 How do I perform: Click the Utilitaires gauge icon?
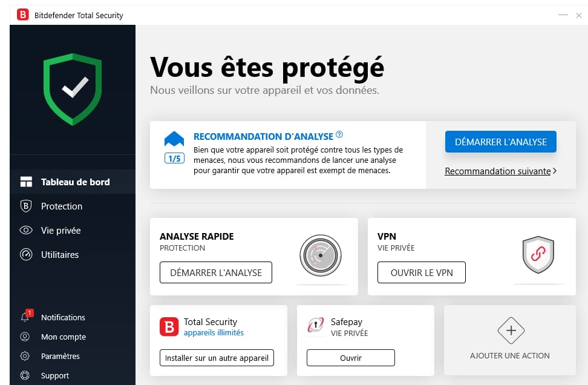[x=26, y=254]
